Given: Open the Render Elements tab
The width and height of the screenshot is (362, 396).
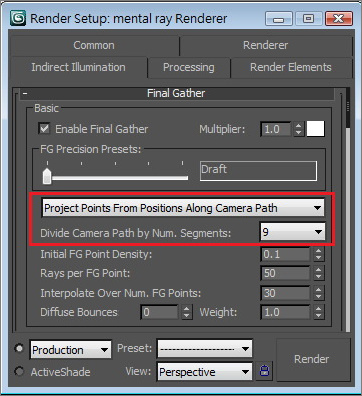Looking at the screenshot, I should 291,67.
